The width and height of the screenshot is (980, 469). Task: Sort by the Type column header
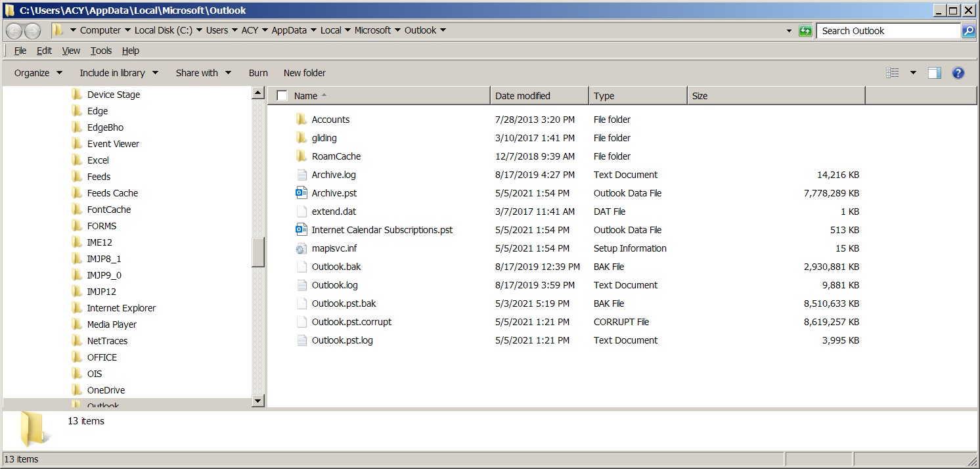point(638,96)
